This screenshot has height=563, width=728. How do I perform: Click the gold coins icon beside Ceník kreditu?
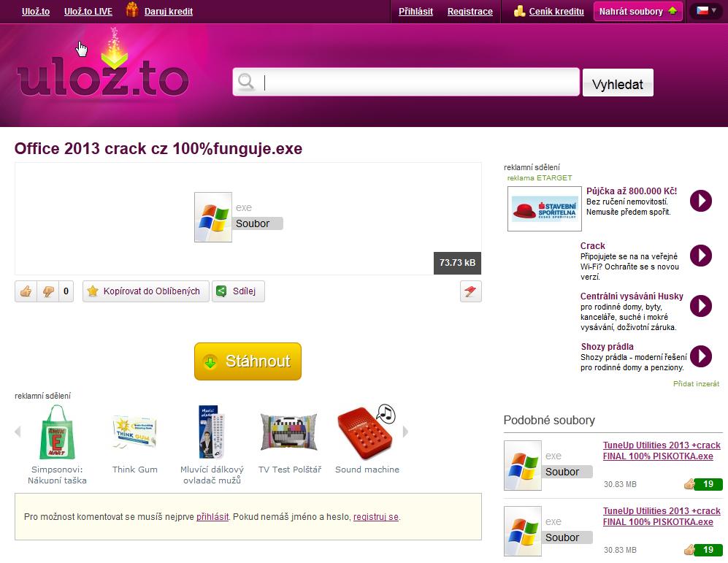tap(519, 11)
